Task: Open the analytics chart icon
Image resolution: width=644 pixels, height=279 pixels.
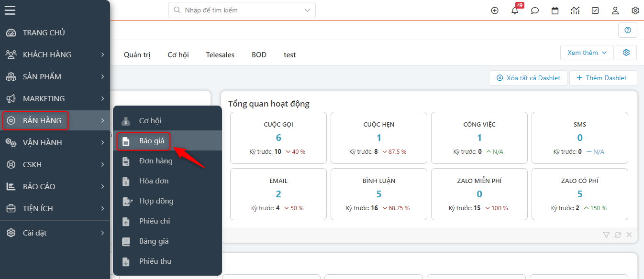Action: coord(575,10)
